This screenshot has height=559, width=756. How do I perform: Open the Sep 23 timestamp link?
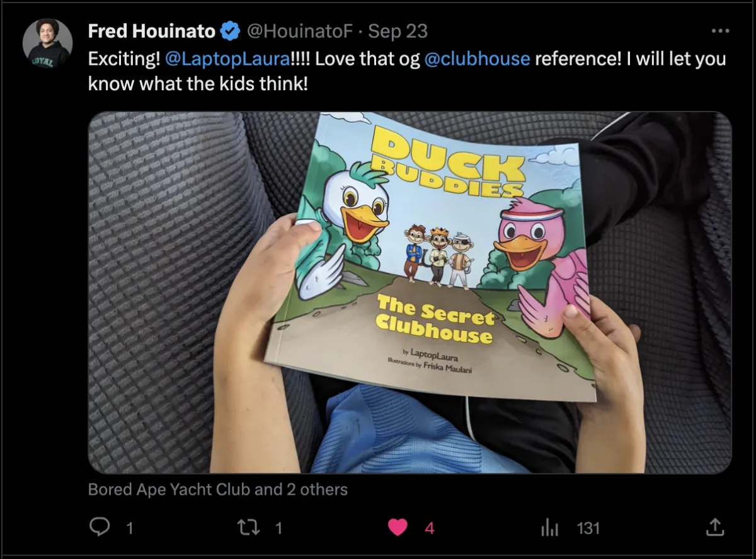398,31
